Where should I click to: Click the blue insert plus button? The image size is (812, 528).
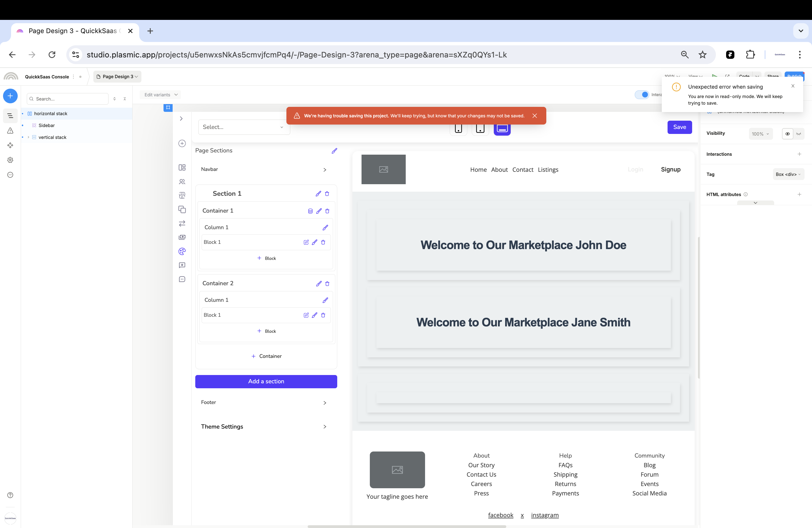pyautogui.click(x=10, y=96)
